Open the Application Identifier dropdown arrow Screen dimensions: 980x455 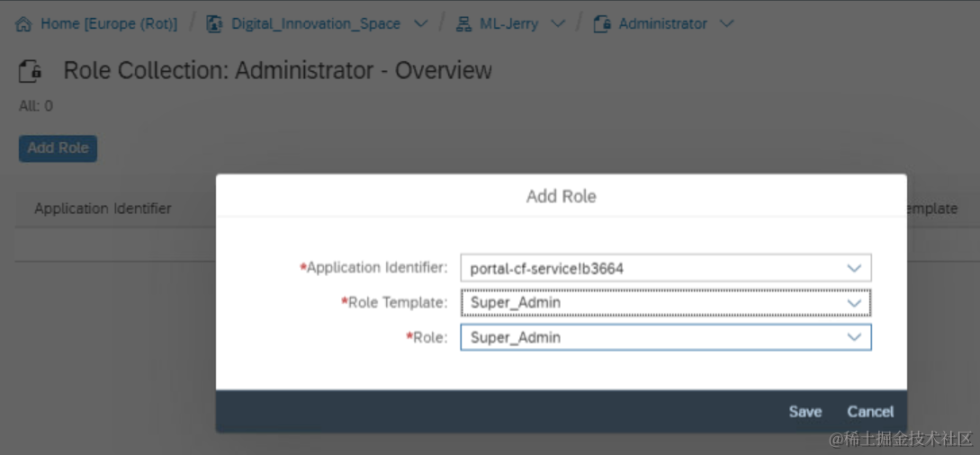[854, 268]
